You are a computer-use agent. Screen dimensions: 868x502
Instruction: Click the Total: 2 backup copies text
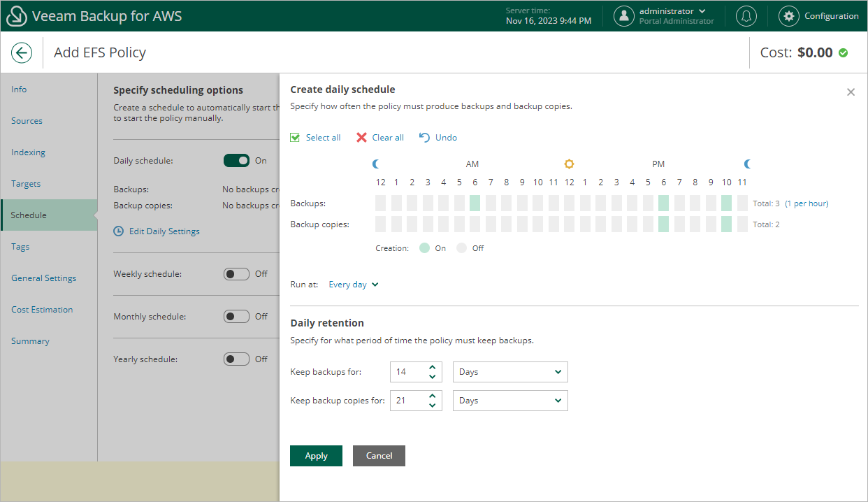pyautogui.click(x=766, y=224)
